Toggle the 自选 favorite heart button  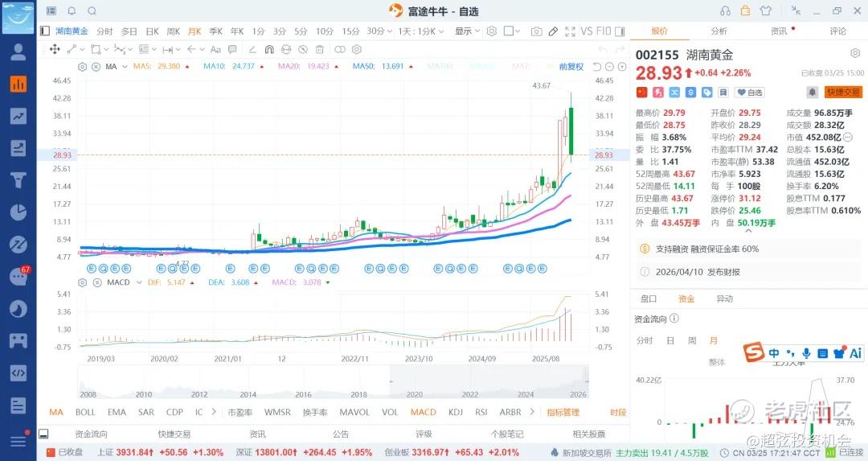pyautogui.click(x=750, y=93)
